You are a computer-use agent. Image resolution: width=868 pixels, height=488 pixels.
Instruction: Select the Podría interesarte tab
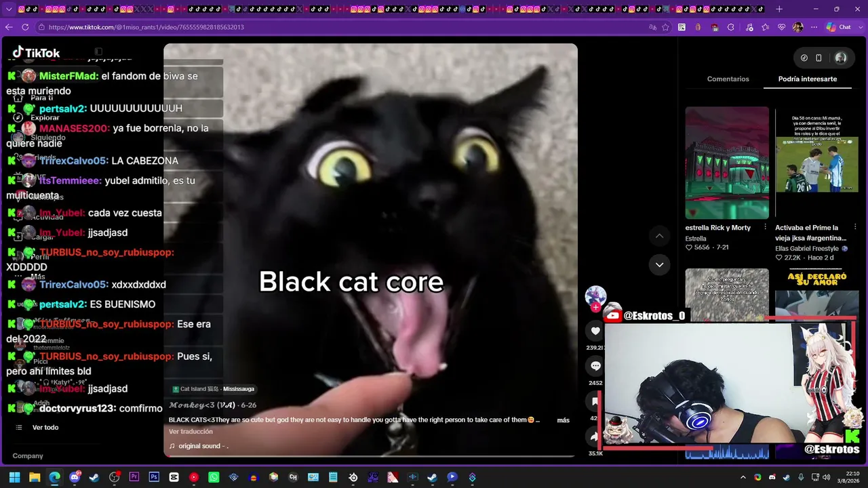(808, 79)
